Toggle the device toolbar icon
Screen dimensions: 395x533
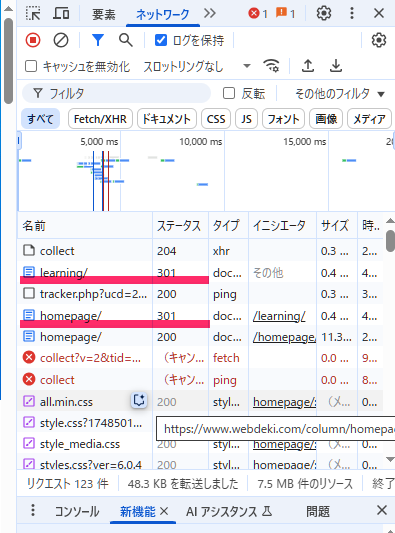click(x=62, y=13)
